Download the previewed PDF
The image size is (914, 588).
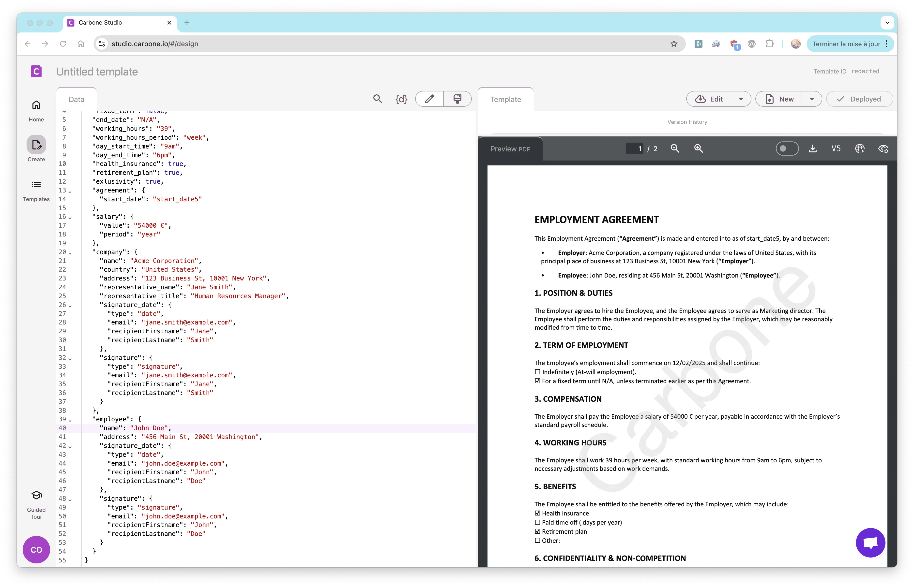pos(813,148)
